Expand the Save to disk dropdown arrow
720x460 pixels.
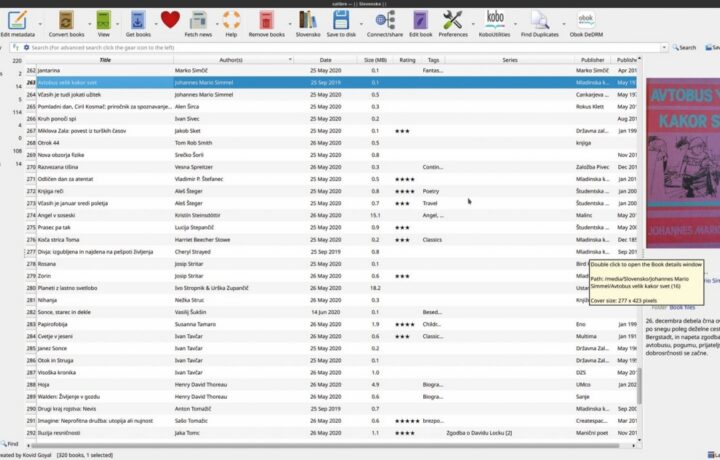(361, 24)
